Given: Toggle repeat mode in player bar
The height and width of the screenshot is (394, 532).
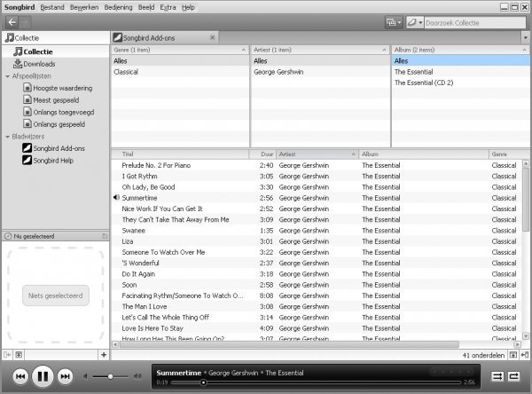Looking at the screenshot, I should coord(514,376).
